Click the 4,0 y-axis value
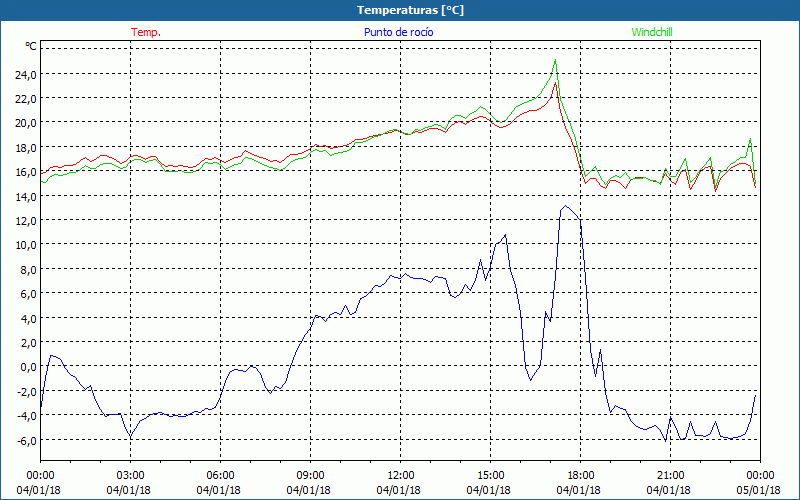This screenshot has height=500, width=800. point(29,318)
